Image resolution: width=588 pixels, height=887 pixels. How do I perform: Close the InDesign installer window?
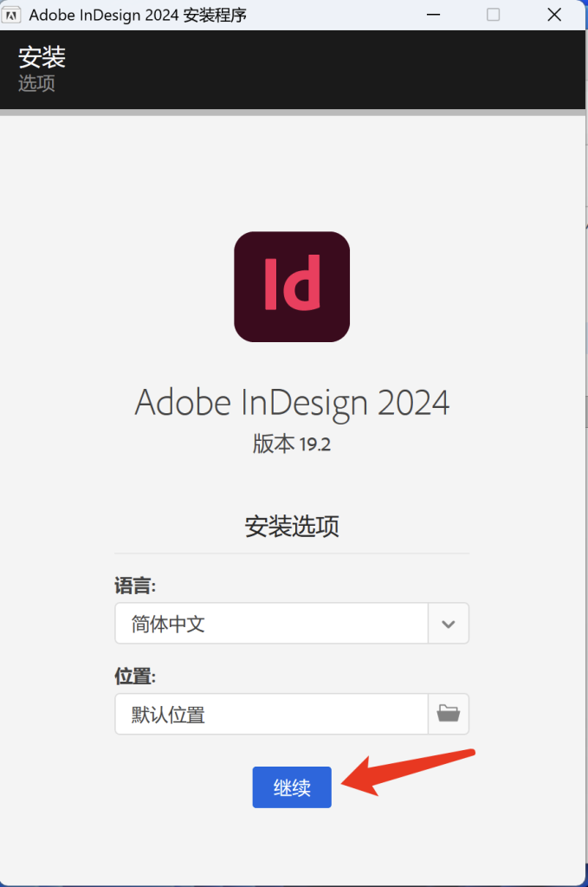coord(553,15)
